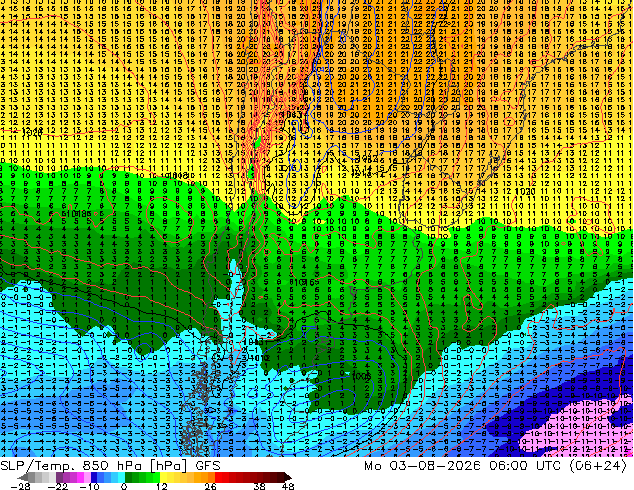Click the legend label "-22"
The image size is (634, 490).
point(57,486)
